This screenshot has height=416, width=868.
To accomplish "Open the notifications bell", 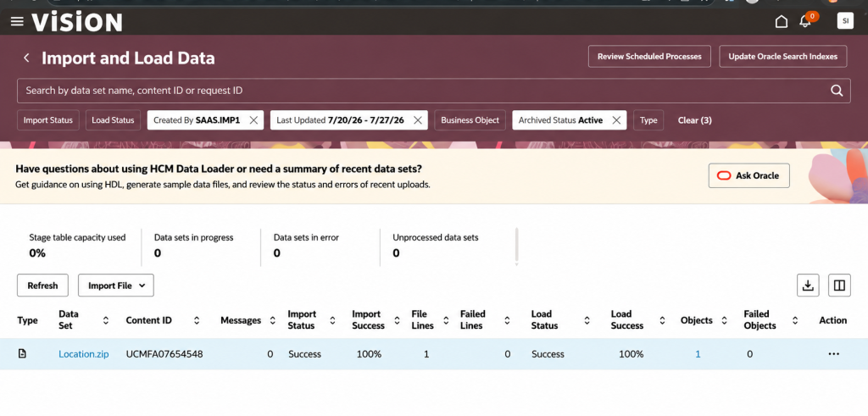I will tap(805, 21).
